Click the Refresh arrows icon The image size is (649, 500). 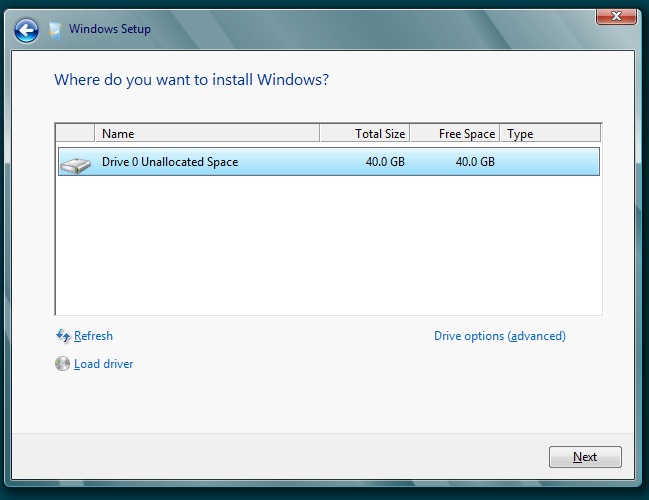coord(63,336)
